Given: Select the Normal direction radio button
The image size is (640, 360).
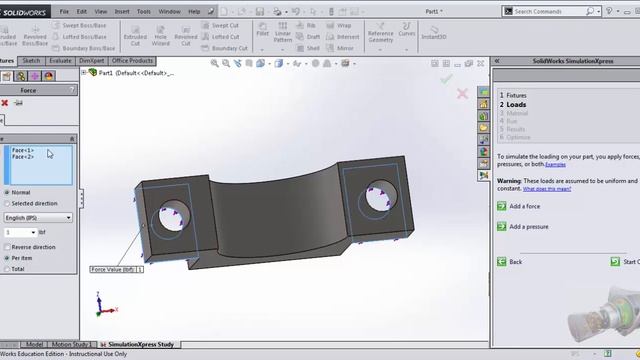Looking at the screenshot, I should point(7,192).
